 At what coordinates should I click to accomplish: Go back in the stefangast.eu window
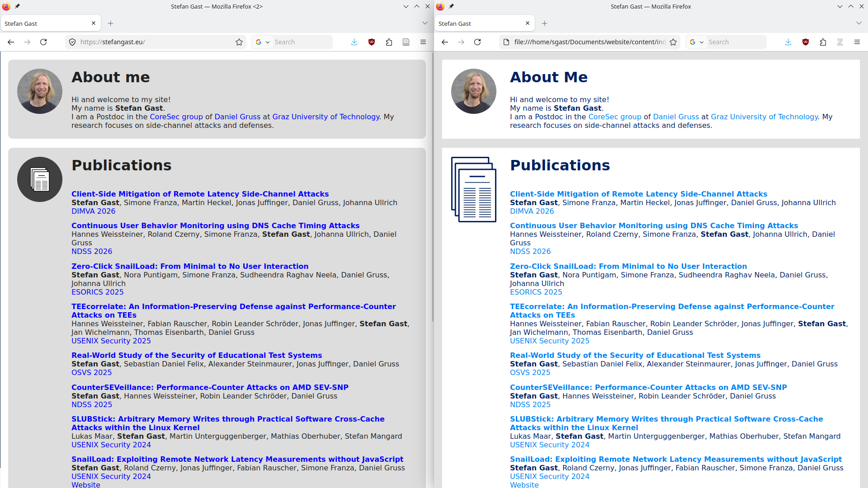pos(11,42)
